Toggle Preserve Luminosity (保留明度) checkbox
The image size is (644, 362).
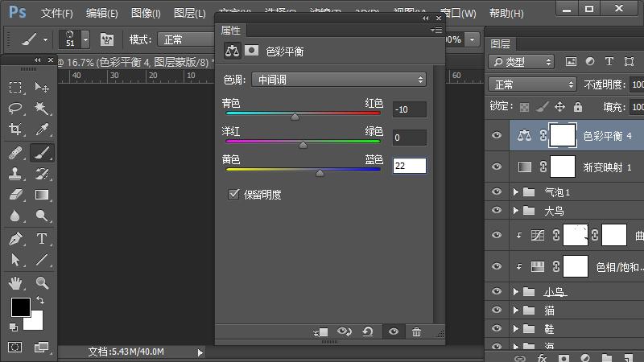[233, 194]
